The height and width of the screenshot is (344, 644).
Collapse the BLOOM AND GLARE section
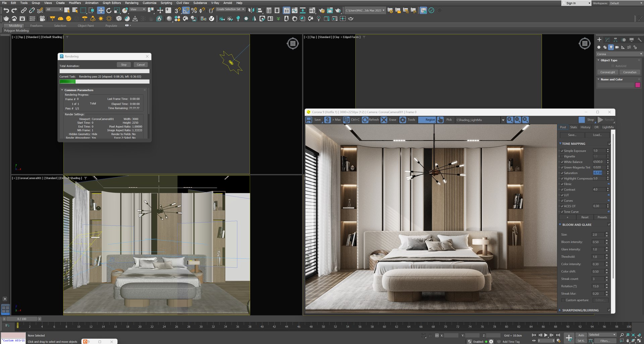pos(560,225)
